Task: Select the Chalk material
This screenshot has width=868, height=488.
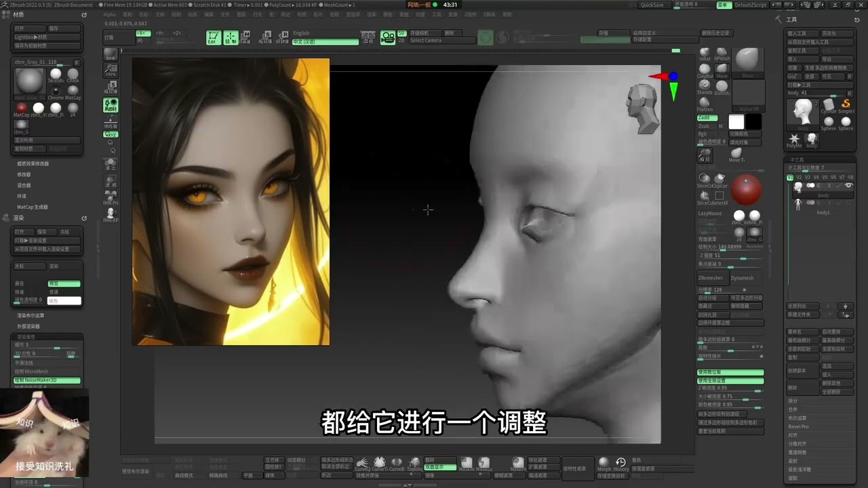Action: tap(73, 75)
